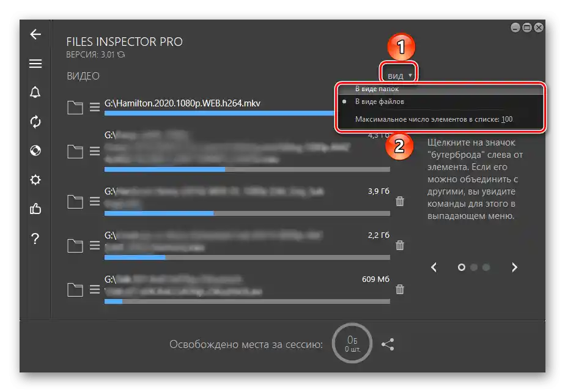565x392 pixels.
Task: Open help question mark icon
Action: 35,238
